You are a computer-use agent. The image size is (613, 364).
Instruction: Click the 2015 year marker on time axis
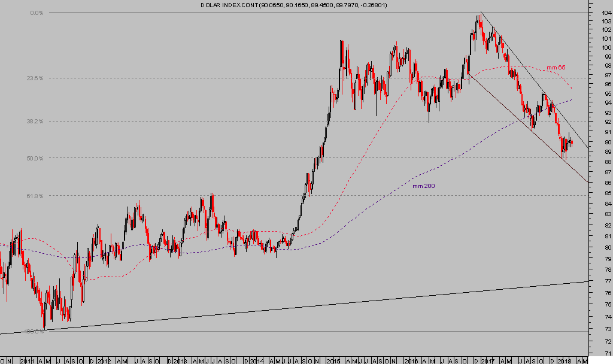[x=333, y=361]
